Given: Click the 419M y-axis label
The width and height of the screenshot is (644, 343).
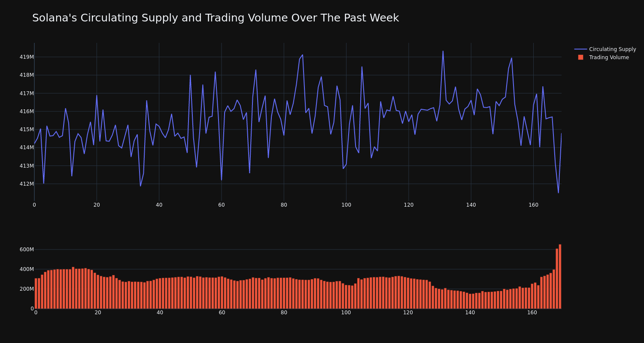Looking at the screenshot, I should pos(27,57).
